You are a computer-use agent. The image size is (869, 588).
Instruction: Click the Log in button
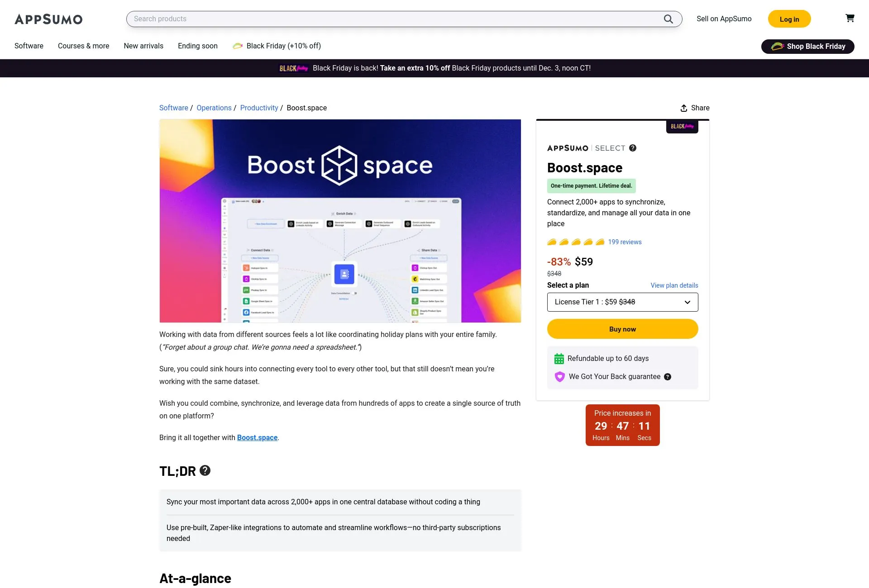[789, 19]
